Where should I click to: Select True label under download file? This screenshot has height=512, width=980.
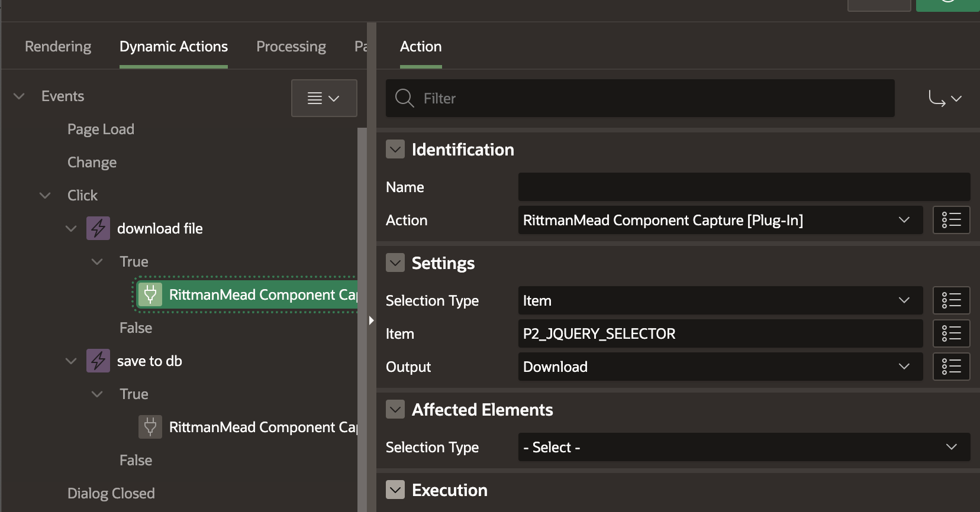tap(134, 261)
